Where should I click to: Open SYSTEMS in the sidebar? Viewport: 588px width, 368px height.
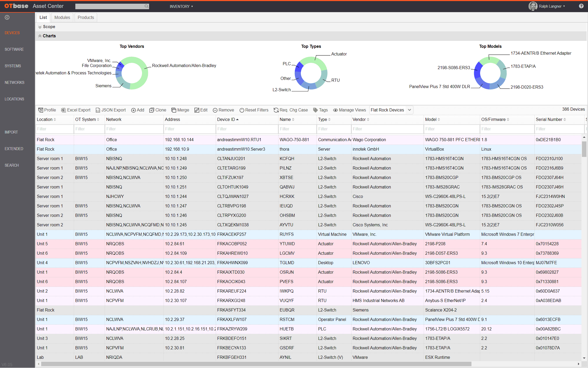(x=13, y=66)
